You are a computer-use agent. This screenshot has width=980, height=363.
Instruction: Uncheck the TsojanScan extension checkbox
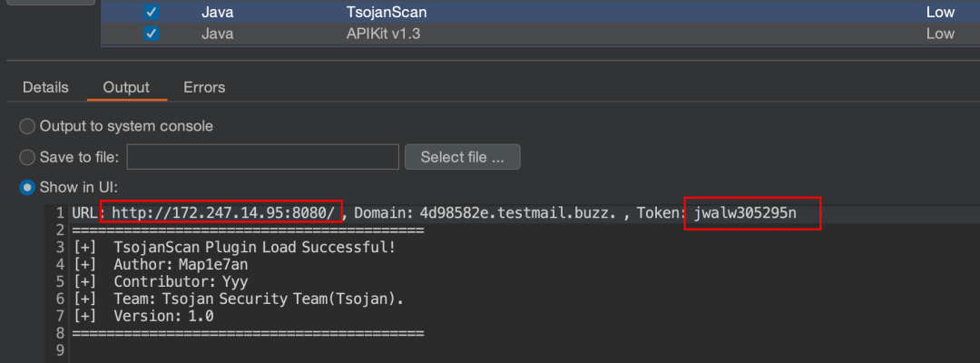pos(151,12)
